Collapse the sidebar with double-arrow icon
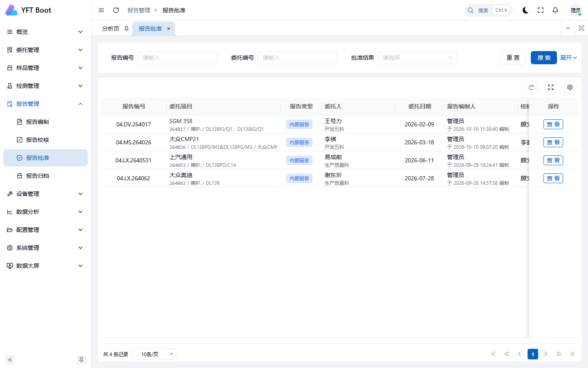The image size is (588, 368). (10, 360)
